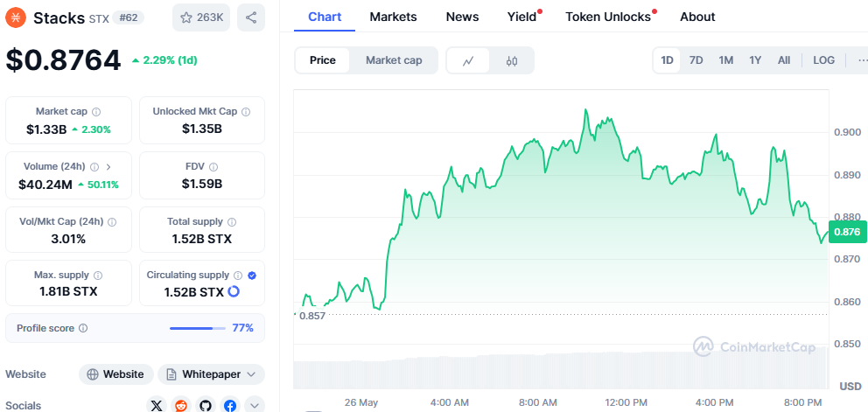Screen dimensions: 868x412
Task: Click Circulating supply info icon
Action: [238, 276]
